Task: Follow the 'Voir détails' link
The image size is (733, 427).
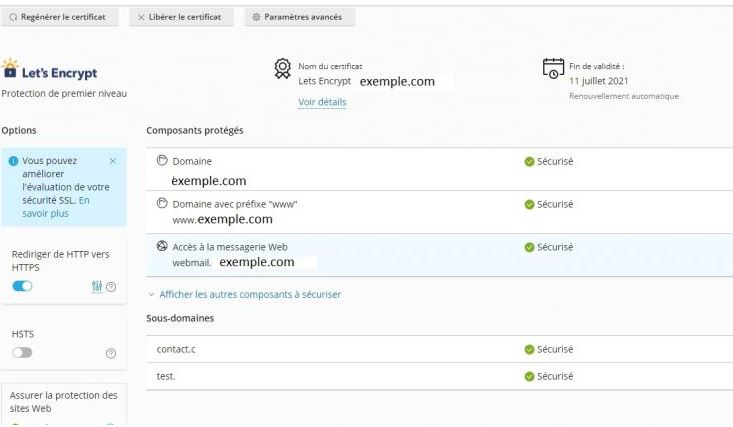Action: (x=322, y=102)
